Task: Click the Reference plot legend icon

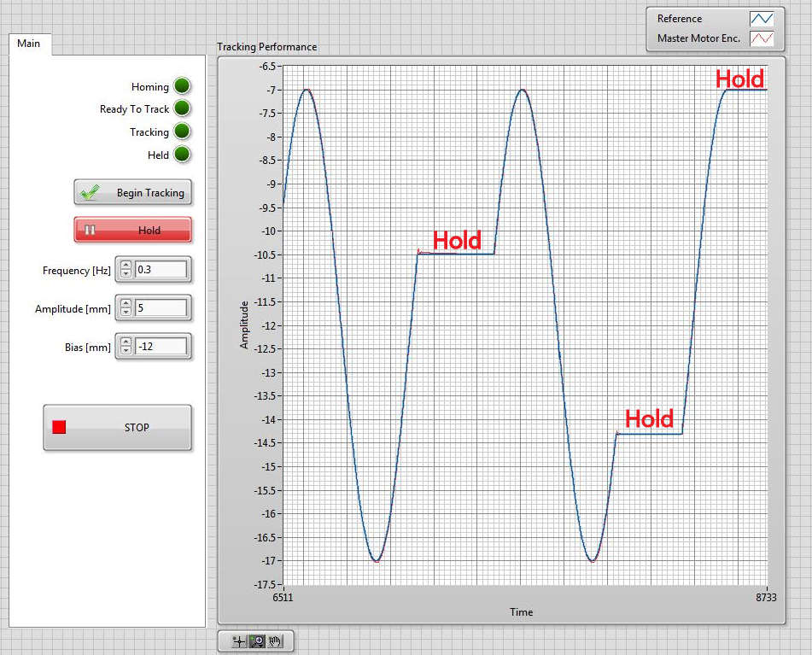Action: coord(761,19)
